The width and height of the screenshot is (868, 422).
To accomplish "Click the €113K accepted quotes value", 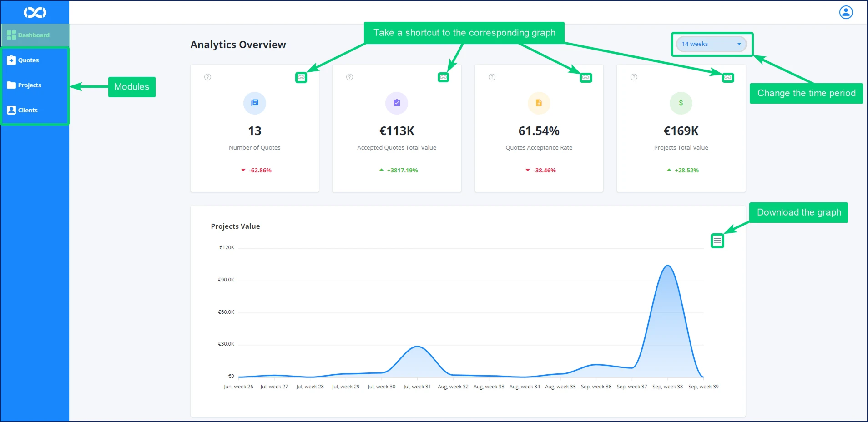I will pos(397,131).
